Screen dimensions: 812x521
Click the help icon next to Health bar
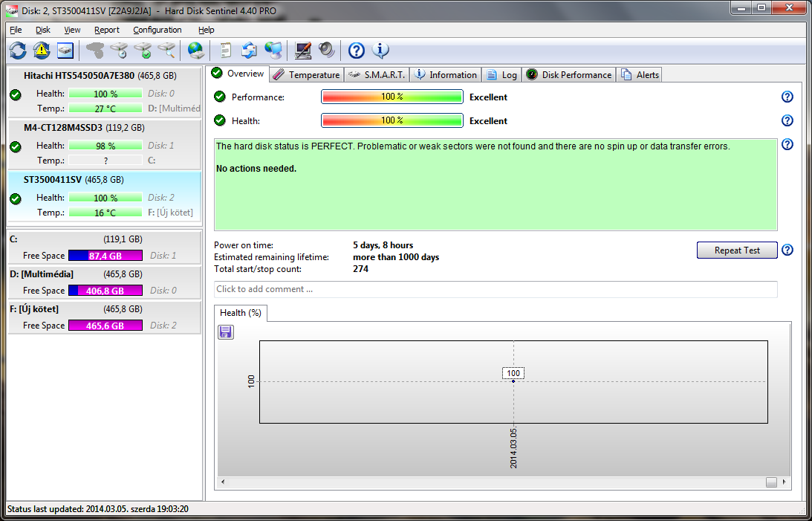[787, 120]
